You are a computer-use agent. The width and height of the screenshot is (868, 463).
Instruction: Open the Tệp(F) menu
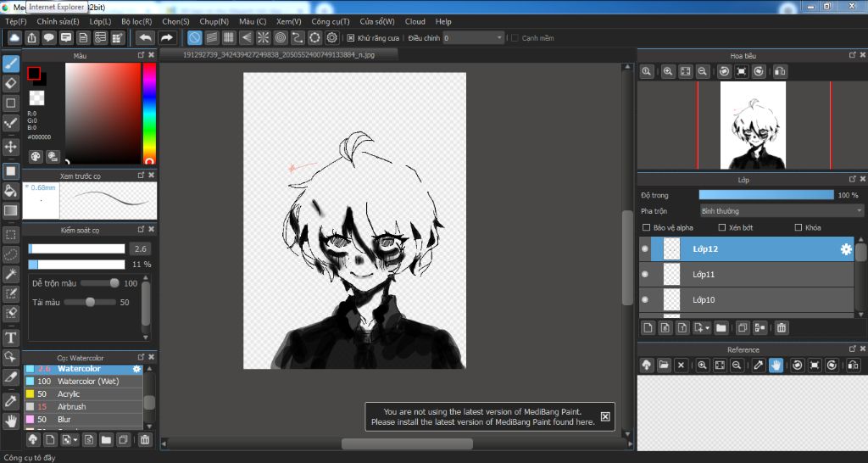(x=15, y=21)
